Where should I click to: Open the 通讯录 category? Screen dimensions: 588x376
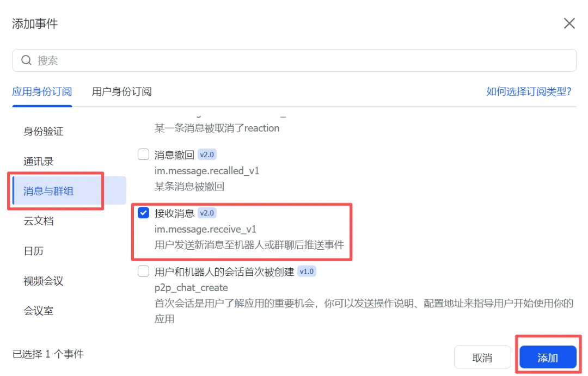tap(38, 161)
